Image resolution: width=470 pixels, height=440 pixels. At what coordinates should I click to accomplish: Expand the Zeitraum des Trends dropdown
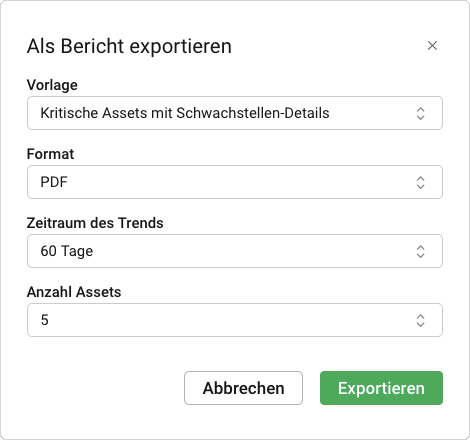point(235,251)
